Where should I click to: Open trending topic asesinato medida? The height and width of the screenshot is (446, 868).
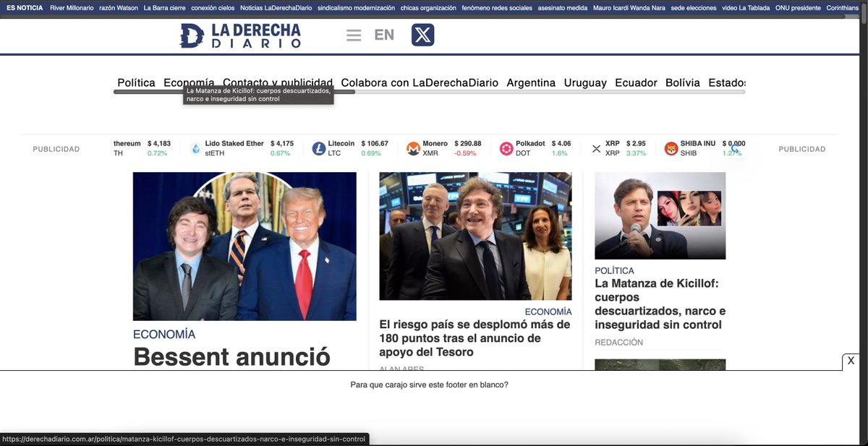coord(561,8)
